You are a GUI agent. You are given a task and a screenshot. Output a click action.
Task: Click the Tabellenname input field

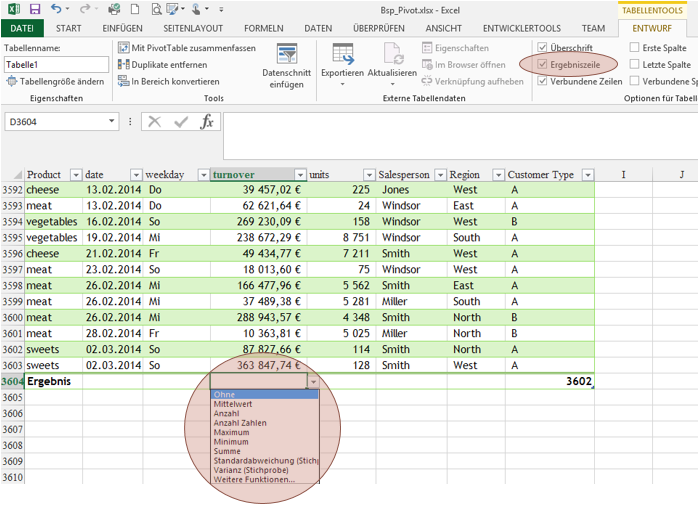tap(55, 64)
